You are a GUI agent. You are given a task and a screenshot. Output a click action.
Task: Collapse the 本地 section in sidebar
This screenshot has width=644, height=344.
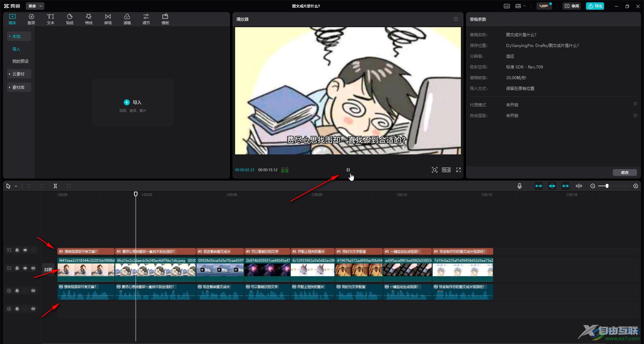tap(19, 36)
